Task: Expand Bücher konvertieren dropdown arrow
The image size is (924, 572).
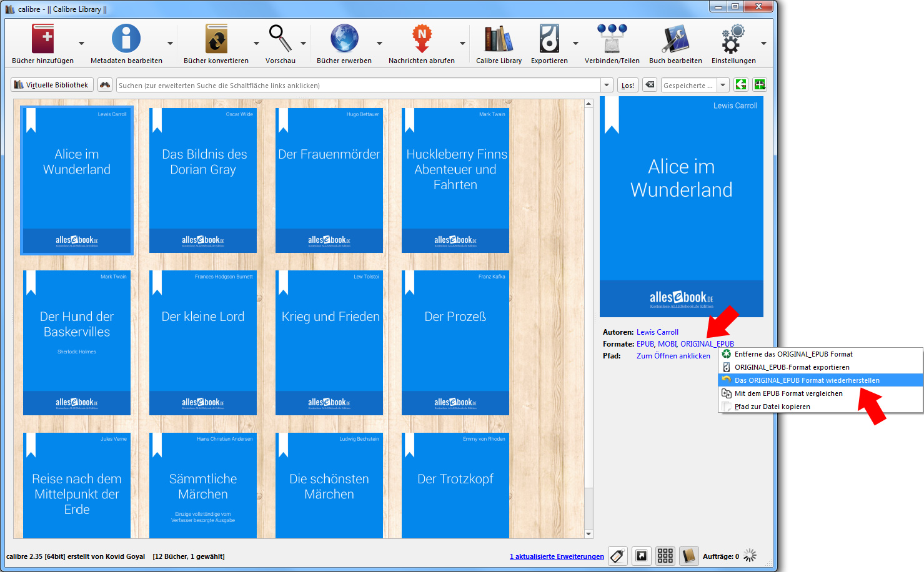Action: 256,43
